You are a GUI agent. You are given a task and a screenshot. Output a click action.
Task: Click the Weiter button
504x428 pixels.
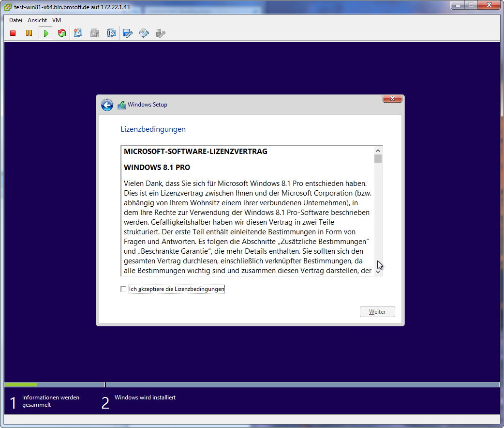(377, 311)
